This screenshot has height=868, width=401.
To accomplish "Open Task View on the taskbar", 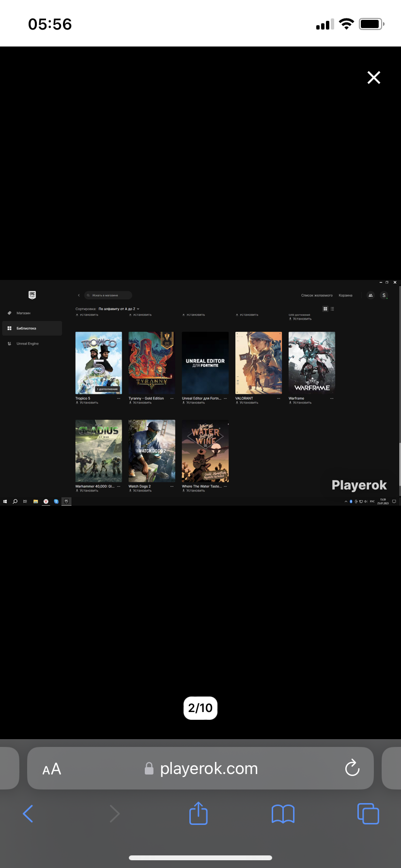I will tap(25, 501).
